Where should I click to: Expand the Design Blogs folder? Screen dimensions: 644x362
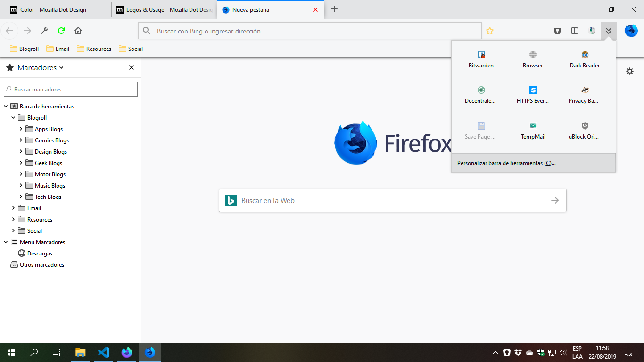(x=21, y=151)
